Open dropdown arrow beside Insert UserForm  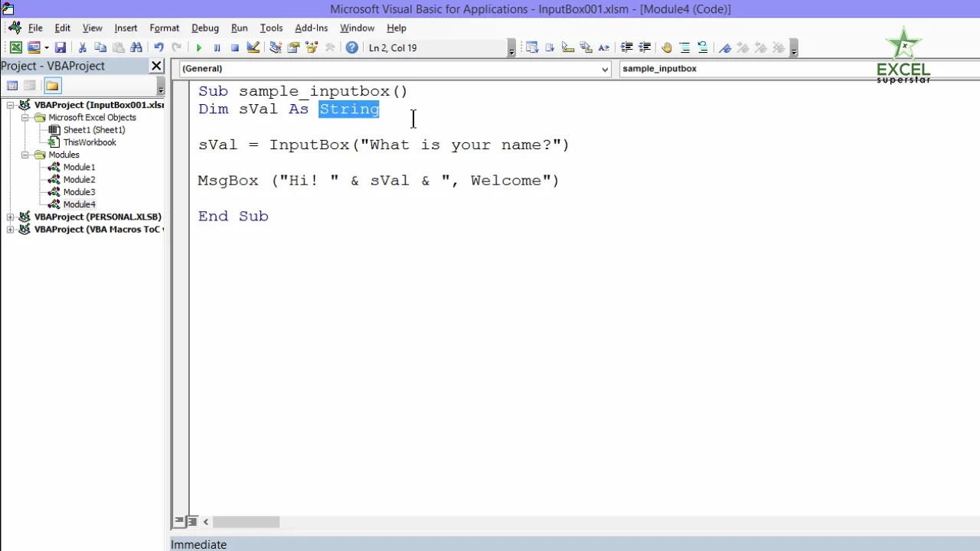(x=46, y=47)
